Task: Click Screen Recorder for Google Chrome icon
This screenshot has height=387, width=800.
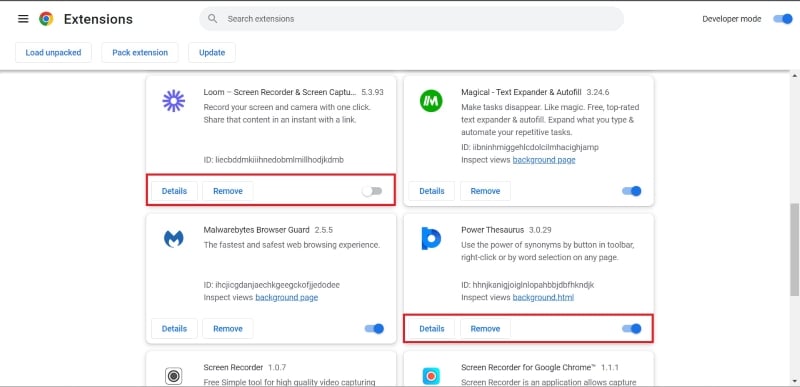Action: (x=431, y=376)
